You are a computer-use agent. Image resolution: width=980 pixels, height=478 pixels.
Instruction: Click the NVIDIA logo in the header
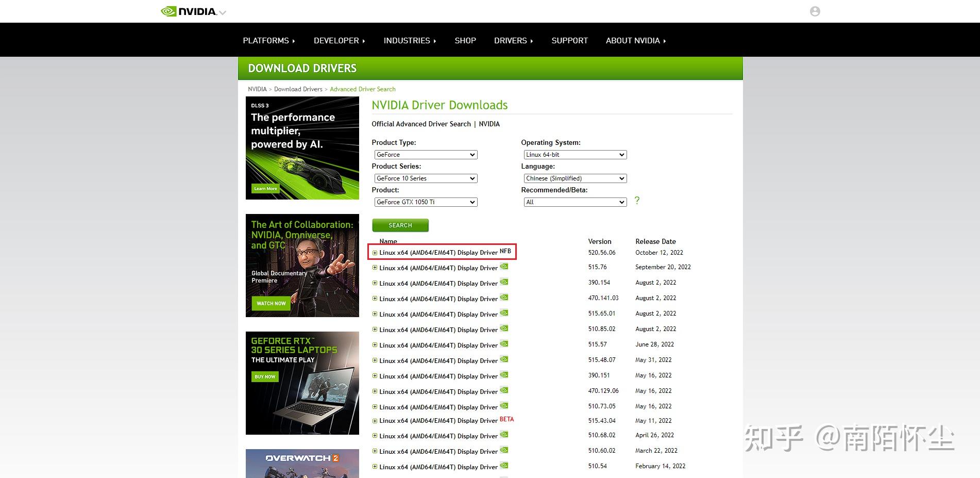coord(189,11)
